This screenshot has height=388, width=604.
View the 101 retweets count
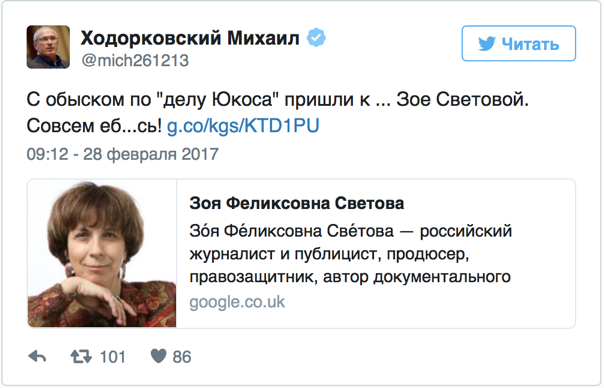112,357
